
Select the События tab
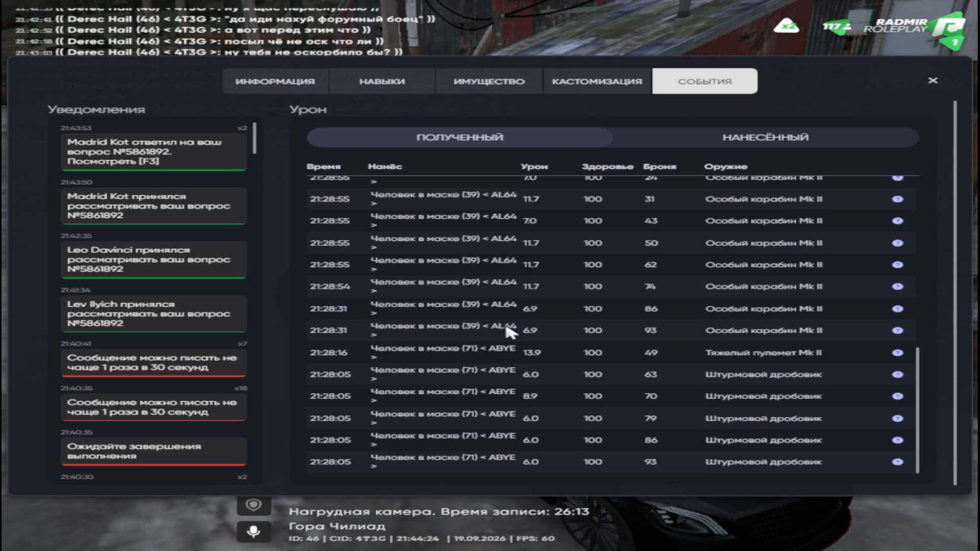705,81
